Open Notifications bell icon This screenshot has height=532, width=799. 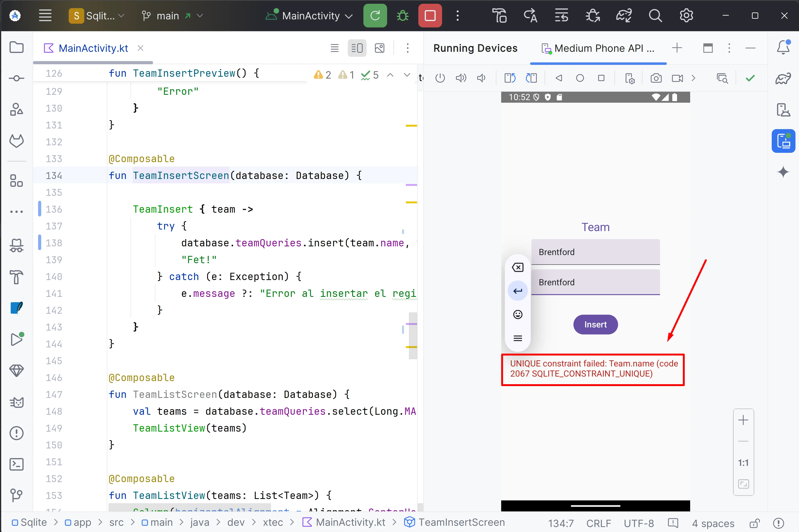[x=783, y=47]
